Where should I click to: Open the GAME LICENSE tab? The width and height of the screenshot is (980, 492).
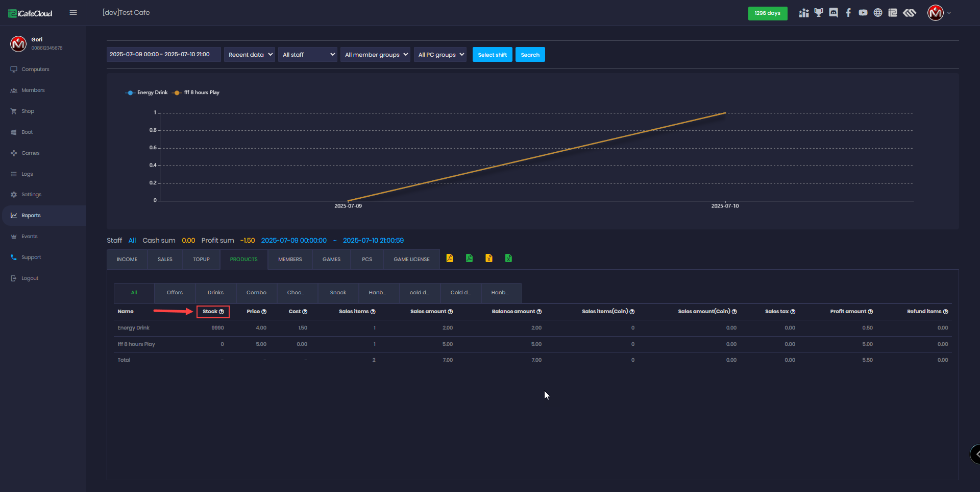[x=411, y=259]
